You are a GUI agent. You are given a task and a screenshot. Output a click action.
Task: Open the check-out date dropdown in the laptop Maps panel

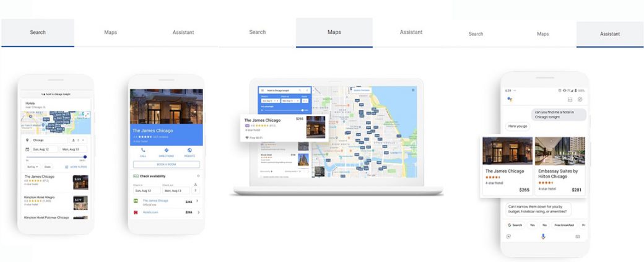(x=291, y=100)
